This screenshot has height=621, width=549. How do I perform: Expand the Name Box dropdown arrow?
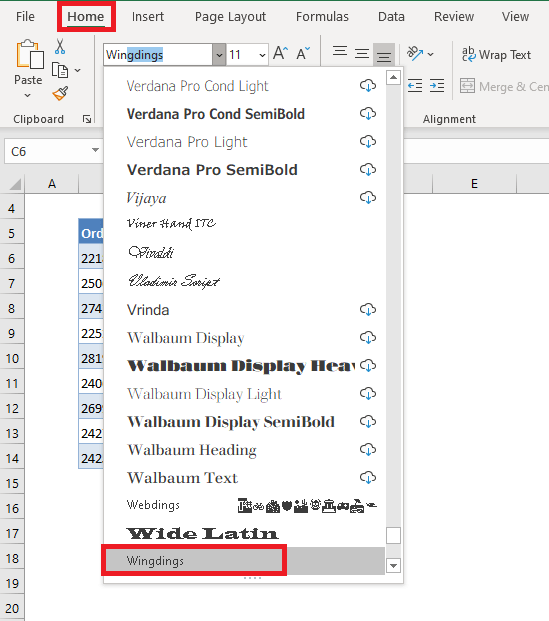coord(95,150)
